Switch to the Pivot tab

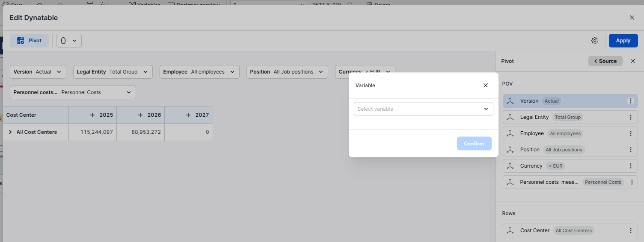[29, 41]
